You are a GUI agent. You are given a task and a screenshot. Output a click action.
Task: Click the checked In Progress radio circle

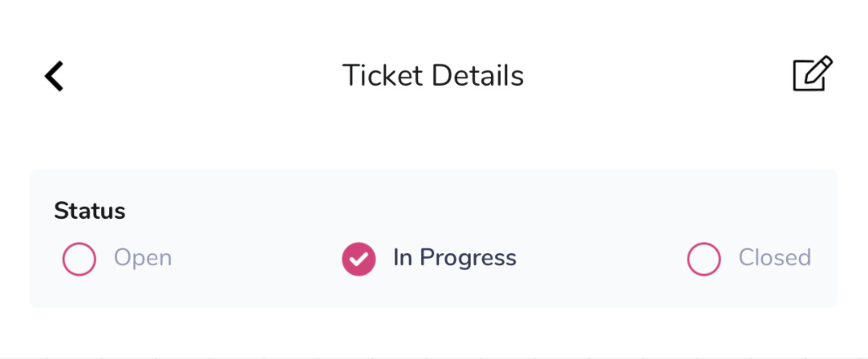click(x=359, y=259)
